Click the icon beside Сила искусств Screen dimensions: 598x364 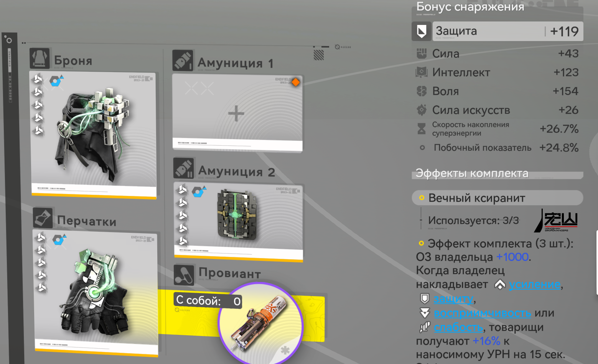pyautogui.click(x=422, y=110)
